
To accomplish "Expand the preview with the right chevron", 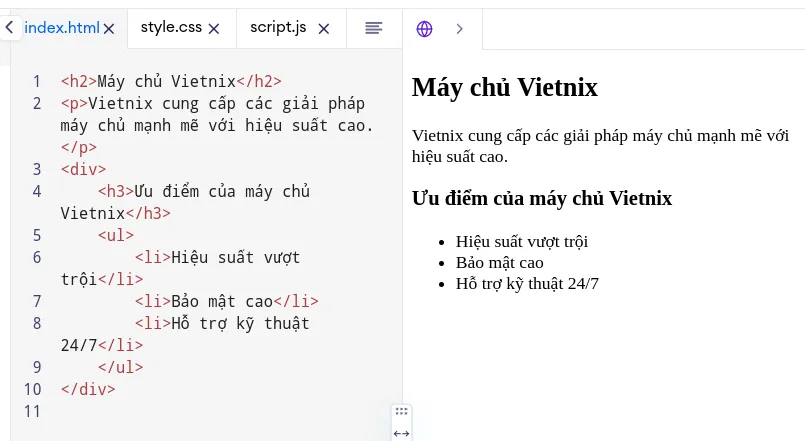I will 459,29.
